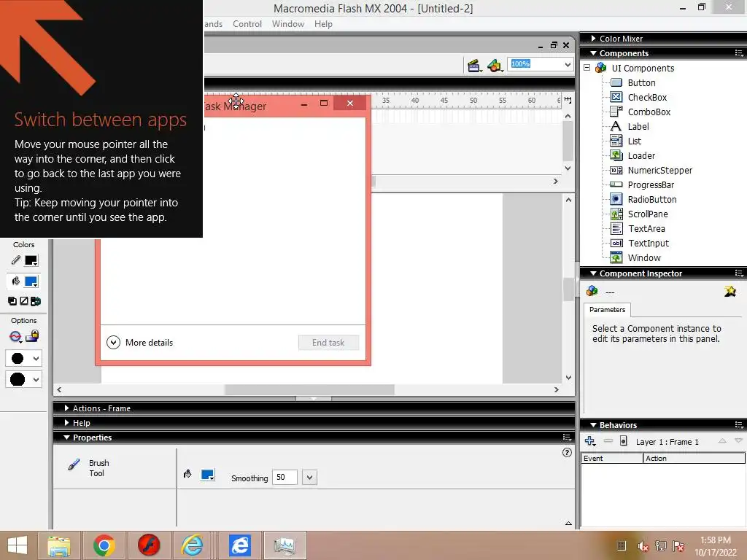Select the CheckBox component
The height and width of the screenshot is (560, 747).
647,97
